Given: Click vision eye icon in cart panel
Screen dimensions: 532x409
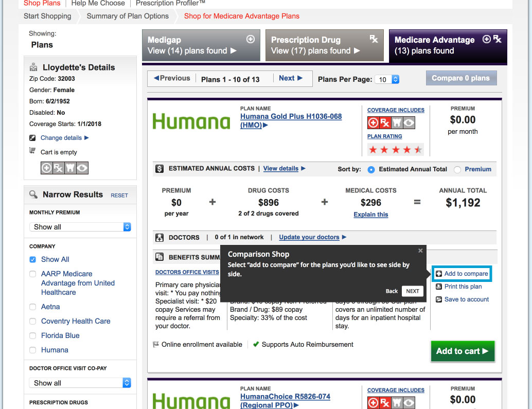Looking at the screenshot, I should tap(82, 168).
